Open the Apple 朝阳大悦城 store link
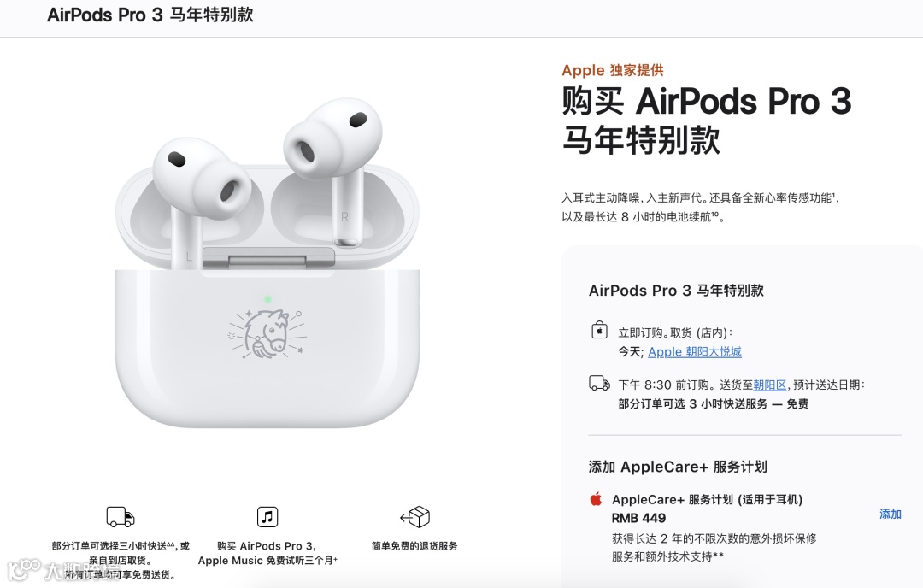This screenshot has height=588, width=923. tap(695, 352)
